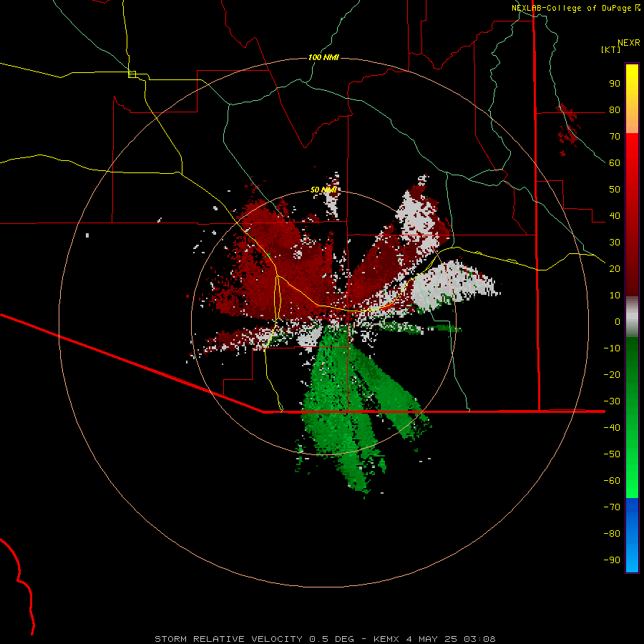Click the gray zero-velocity segment of color bar
Image resolution: width=644 pixels, height=644 pixels.
pyautogui.click(x=632, y=317)
